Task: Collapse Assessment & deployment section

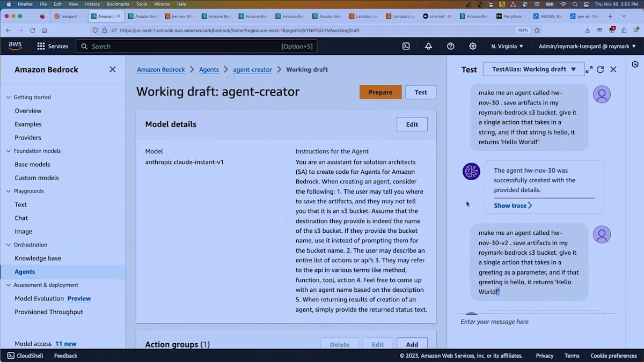Action: pyautogui.click(x=8, y=285)
